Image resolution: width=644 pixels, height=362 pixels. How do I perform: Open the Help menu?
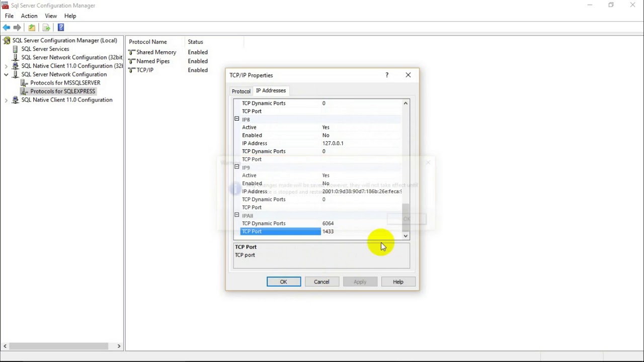pyautogui.click(x=70, y=16)
